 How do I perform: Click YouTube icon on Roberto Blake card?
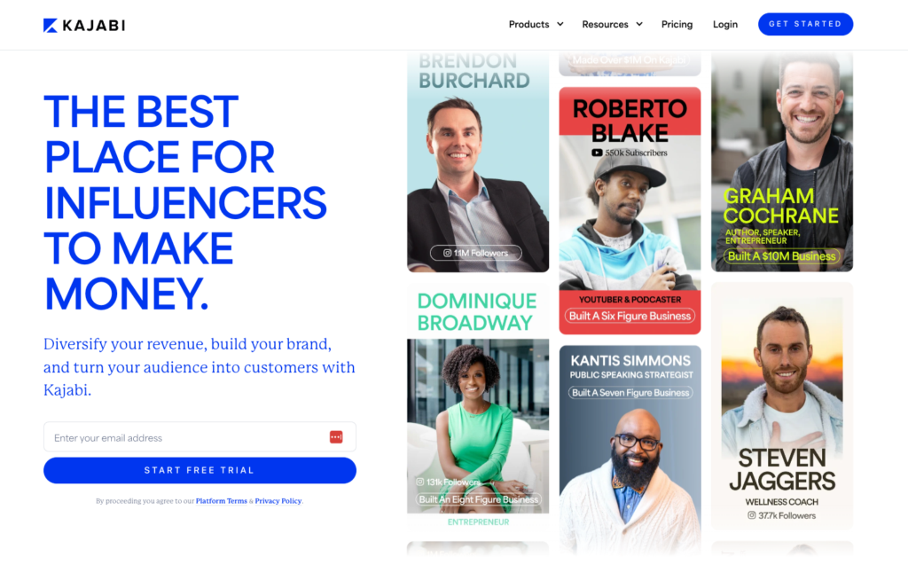click(597, 153)
